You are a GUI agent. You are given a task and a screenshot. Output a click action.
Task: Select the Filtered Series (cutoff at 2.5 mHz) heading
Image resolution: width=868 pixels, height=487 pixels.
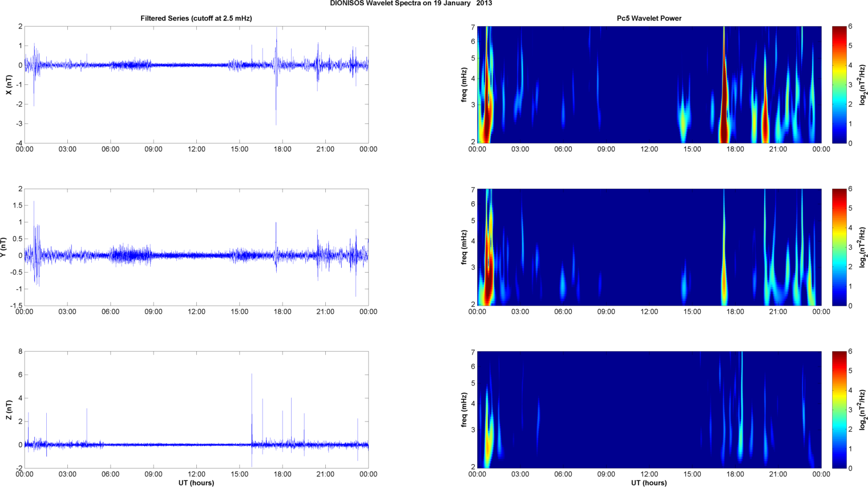(196, 18)
